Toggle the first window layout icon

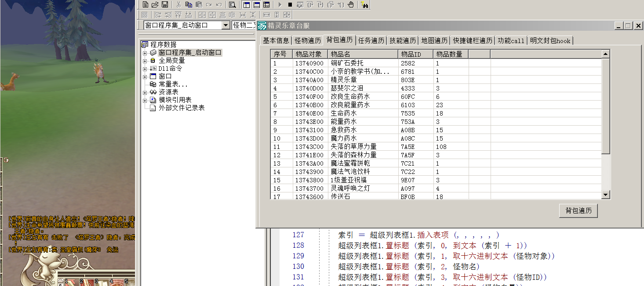pos(246,4)
